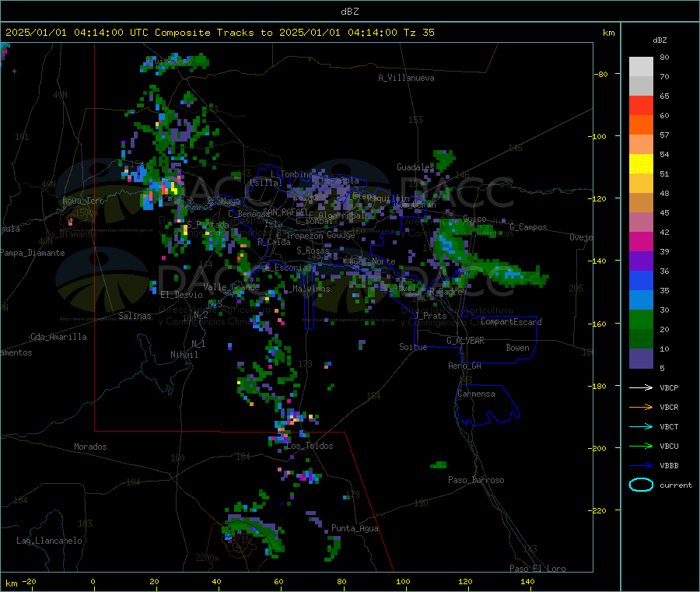Image resolution: width=700 pixels, height=592 pixels.
Task: Click the Nihuil map label
Action: click(184, 355)
